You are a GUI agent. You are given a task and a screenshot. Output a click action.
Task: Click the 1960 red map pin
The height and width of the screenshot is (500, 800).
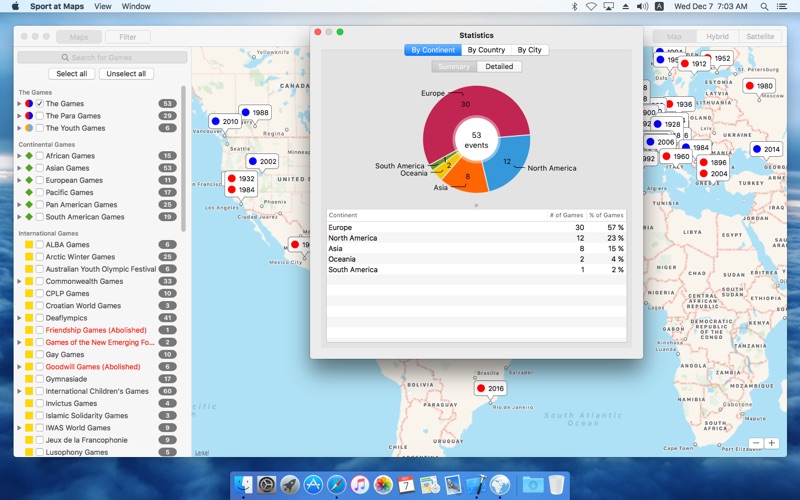pyautogui.click(x=676, y=156)
